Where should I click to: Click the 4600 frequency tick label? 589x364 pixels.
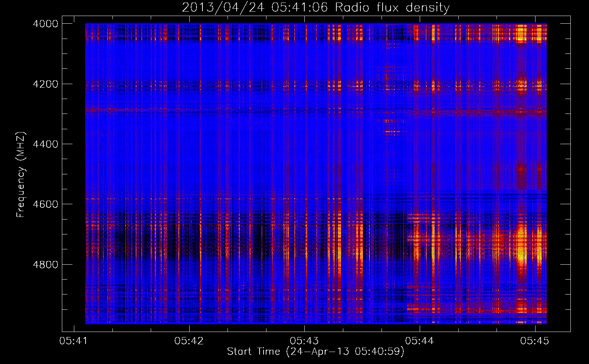(46, 204)
